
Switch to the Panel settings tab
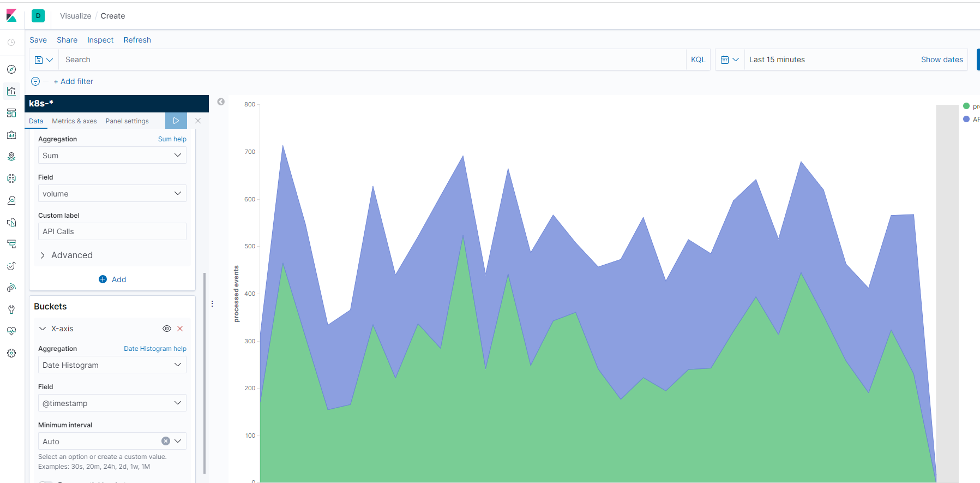127,121
